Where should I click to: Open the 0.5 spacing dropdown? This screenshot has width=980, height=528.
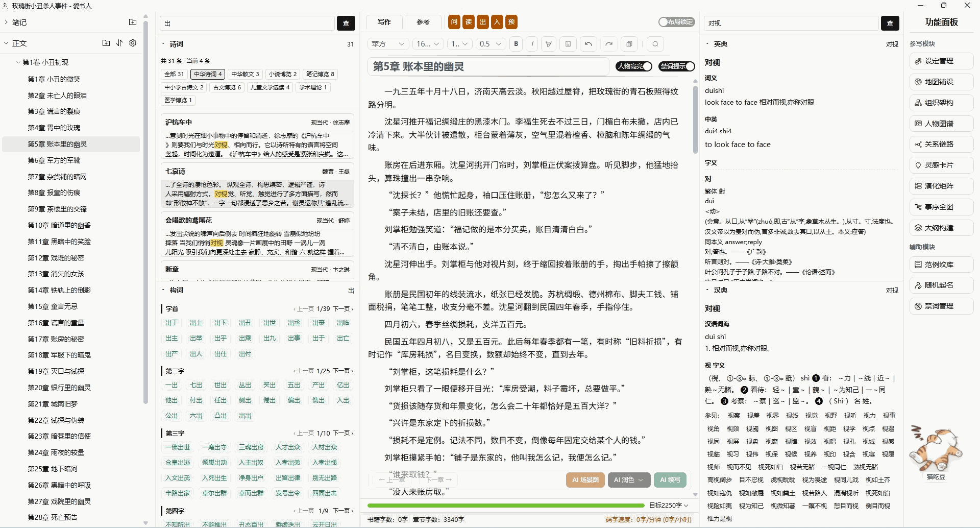492,44
